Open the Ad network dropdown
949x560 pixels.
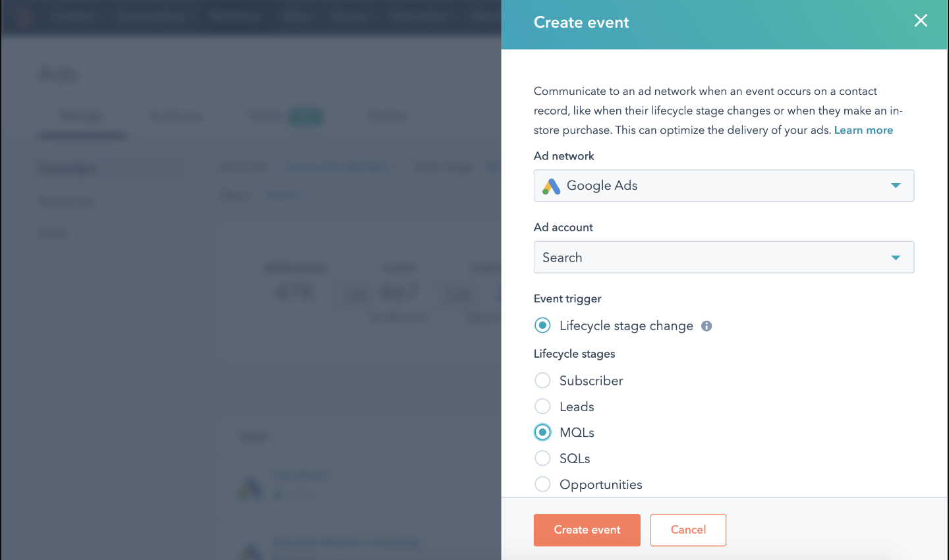coord(896,186)
